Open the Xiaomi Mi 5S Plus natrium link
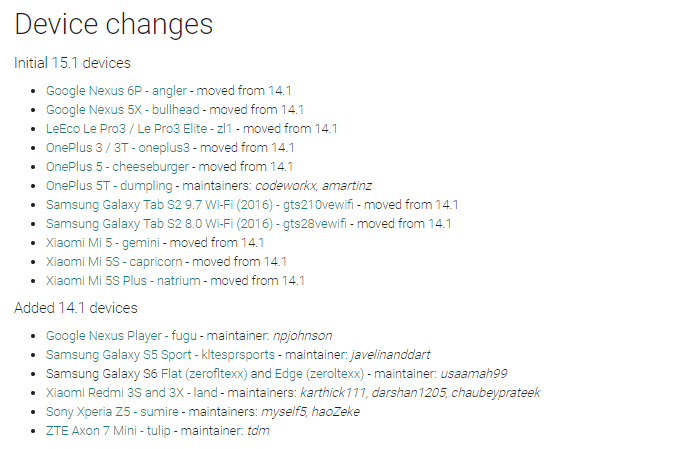The image size is (682, 449). [x=123, y=281]
